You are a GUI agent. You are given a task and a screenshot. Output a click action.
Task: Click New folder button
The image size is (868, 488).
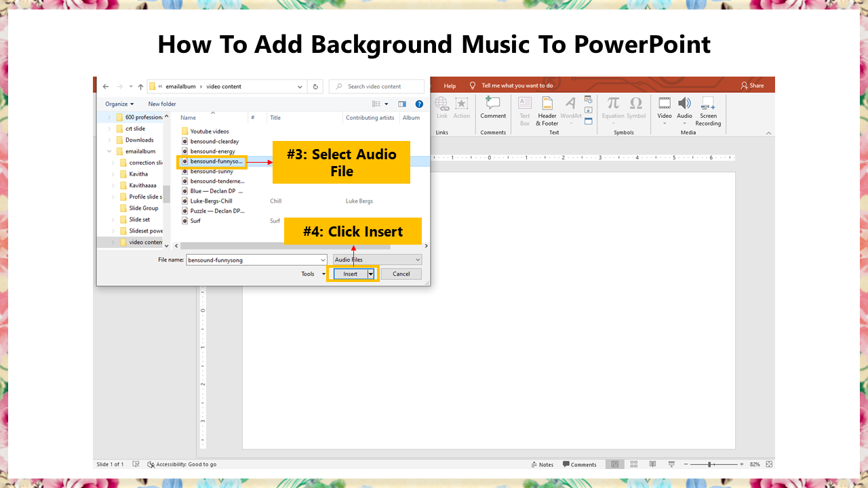tap(162, 104)
